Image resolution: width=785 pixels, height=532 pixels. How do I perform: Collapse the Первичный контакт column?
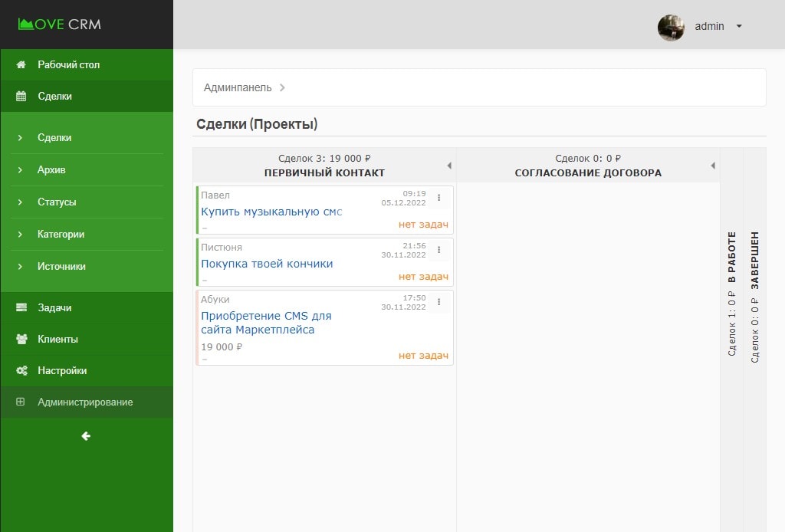pyautogui.click(x=449, y=166)
